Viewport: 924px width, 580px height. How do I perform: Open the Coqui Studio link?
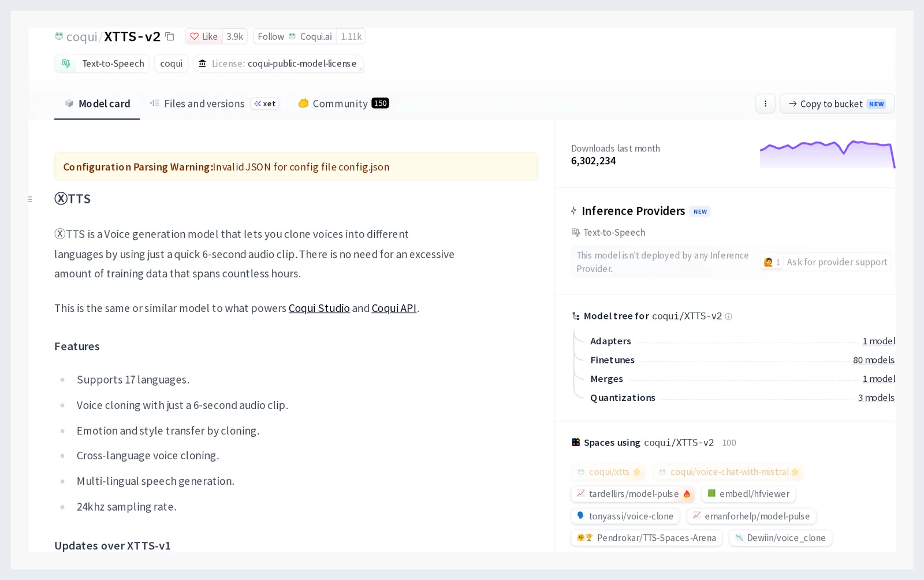pyautogui.click(x=319, y=308)
